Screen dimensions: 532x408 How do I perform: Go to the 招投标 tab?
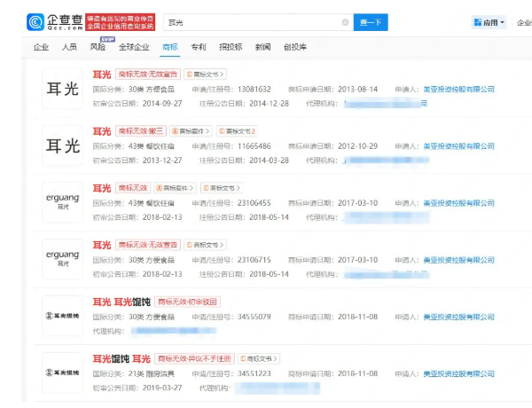click(231, 46)
